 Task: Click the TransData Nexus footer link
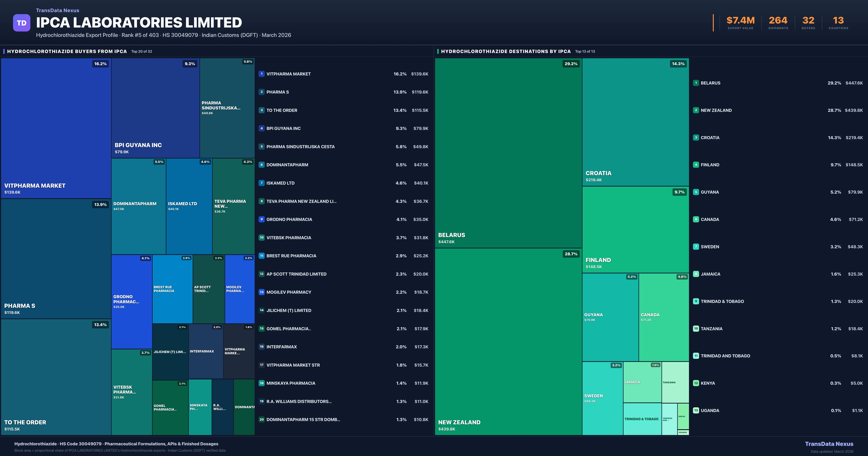click(829, 444)
